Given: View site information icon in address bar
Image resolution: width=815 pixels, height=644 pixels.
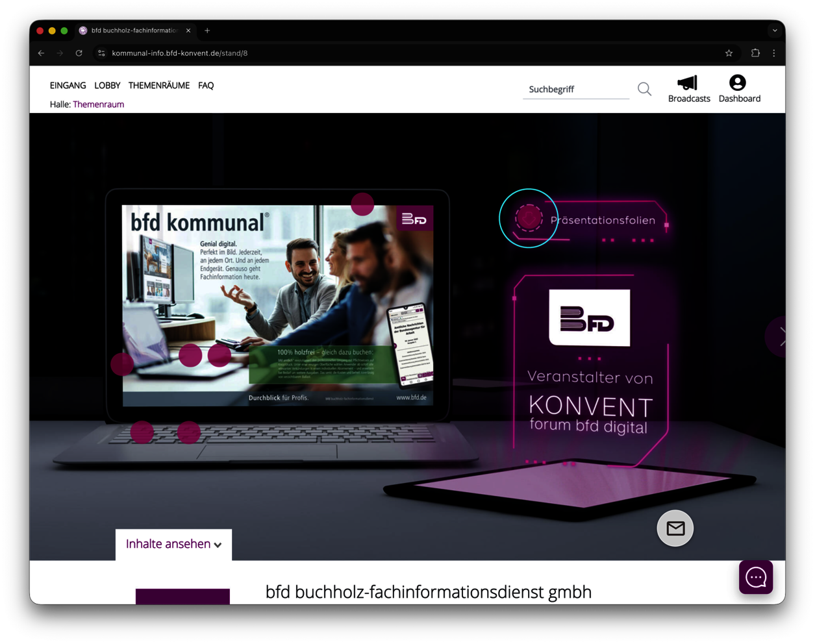Looking at the screenshot, I should pos(101,53).
